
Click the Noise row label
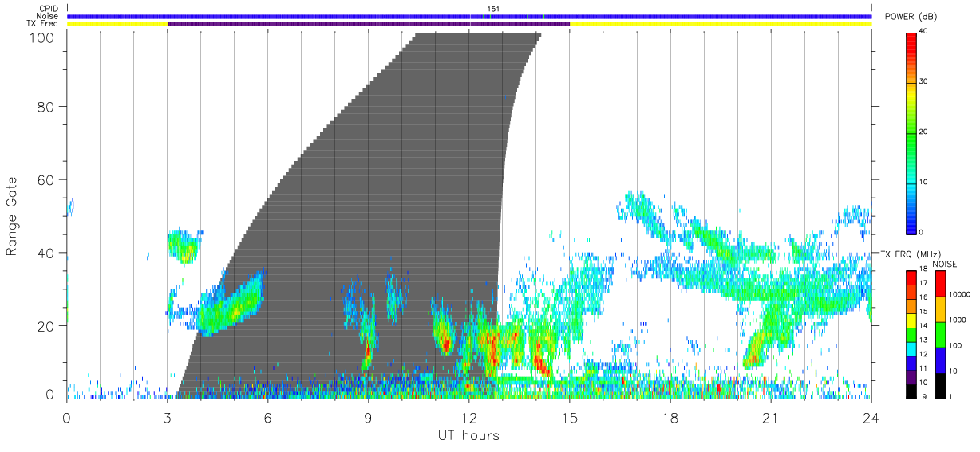tap(48, 16)
